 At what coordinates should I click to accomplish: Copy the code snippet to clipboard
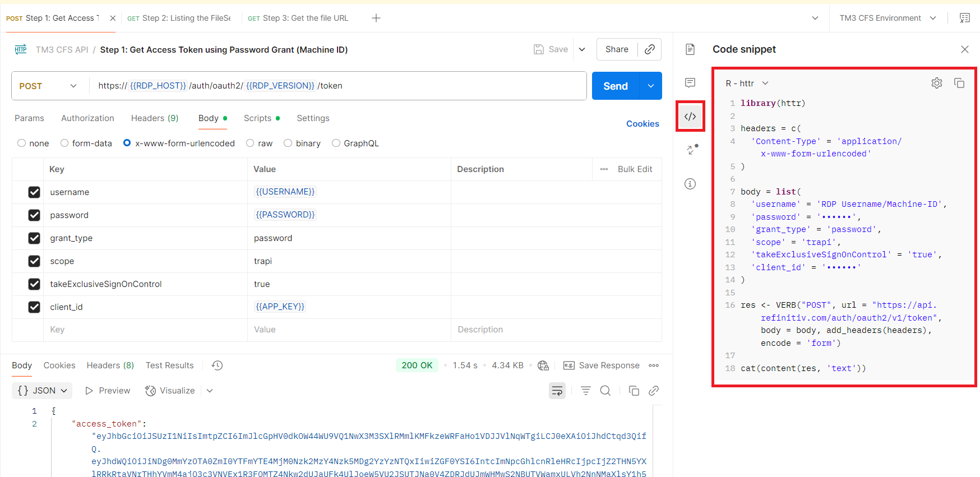pos(959,84)
